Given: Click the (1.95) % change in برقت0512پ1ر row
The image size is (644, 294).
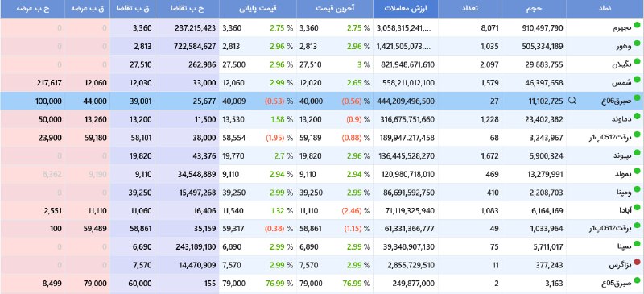Looking at the screenshot, I should [279, 138].
